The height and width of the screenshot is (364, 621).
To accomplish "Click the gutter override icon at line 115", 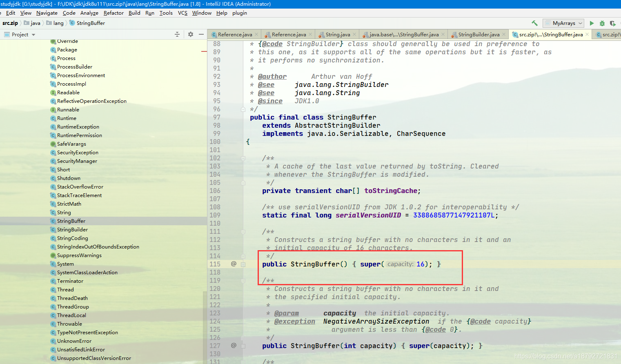I will click(x=234, y=264).
